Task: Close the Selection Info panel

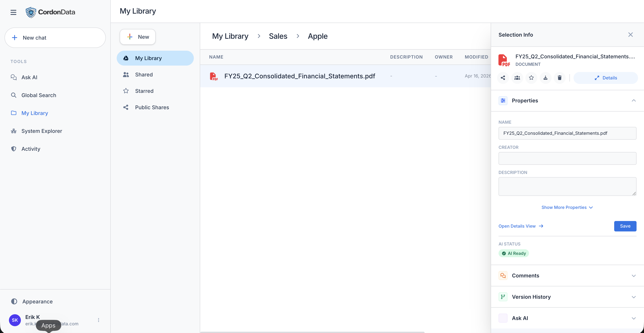Action: click(630, 35)
